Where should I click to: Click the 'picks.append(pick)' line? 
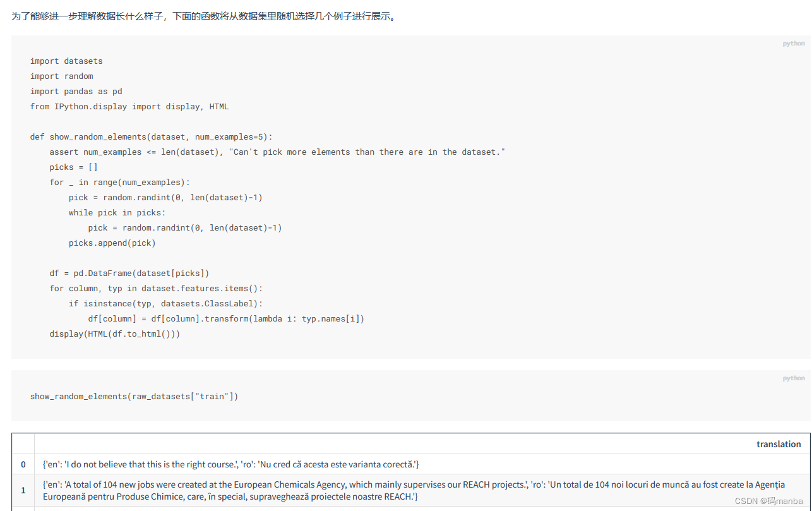click(112, 243)
